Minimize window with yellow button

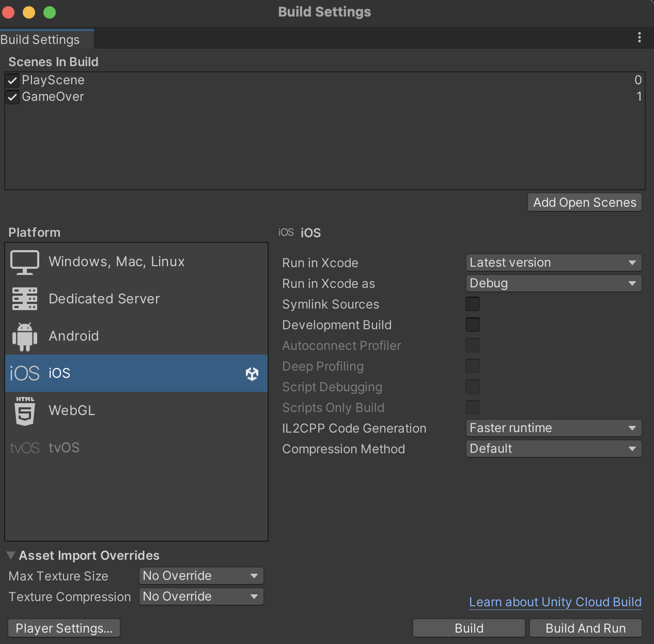29,12
